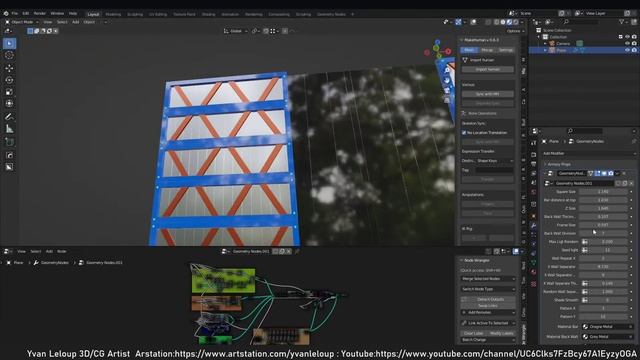Viewport: 640px width, 360px height.
Task: Switch to Geometry Nodes workspace tab
Action: tap(331, 14)
